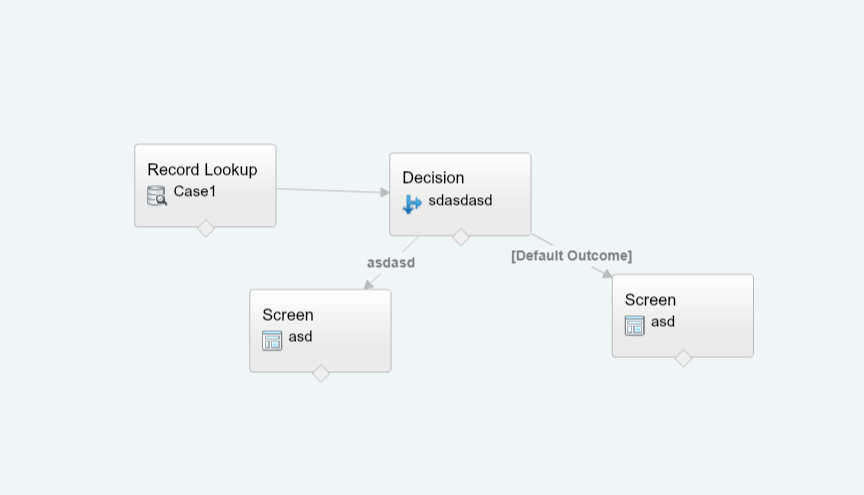Click the Case1 name in Record Lookup

(195, 192)
